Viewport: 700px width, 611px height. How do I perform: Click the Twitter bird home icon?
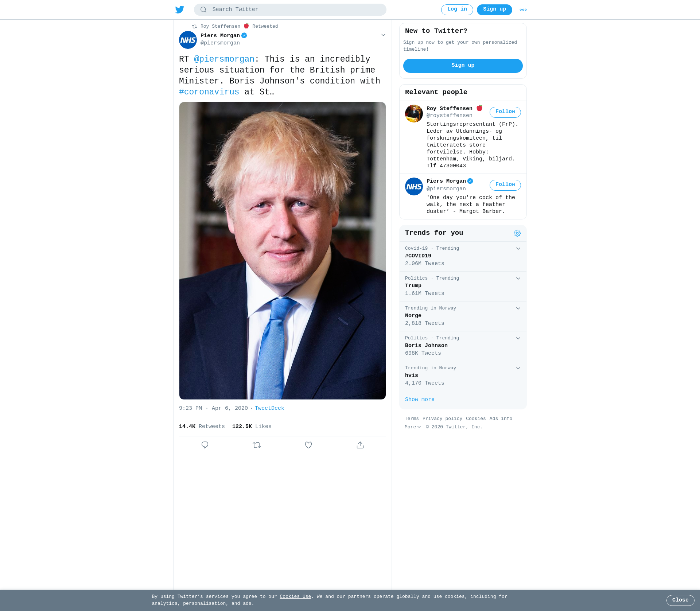[179, 9]
